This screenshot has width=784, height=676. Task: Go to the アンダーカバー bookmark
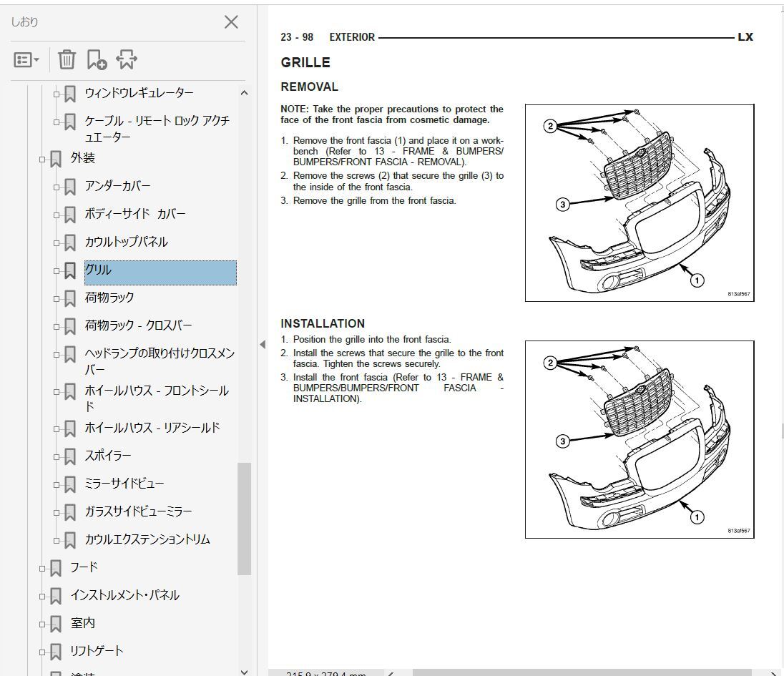(117, 186)
